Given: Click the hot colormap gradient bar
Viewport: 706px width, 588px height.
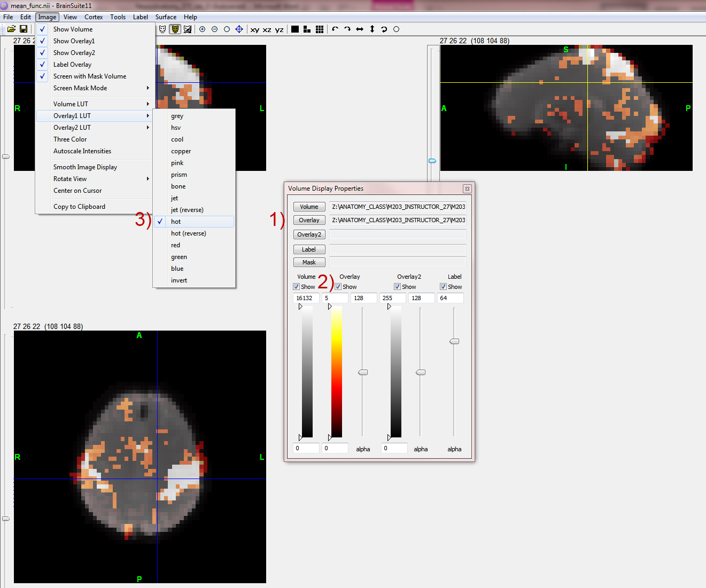Looking at the screenshot, I should [336, 372].
